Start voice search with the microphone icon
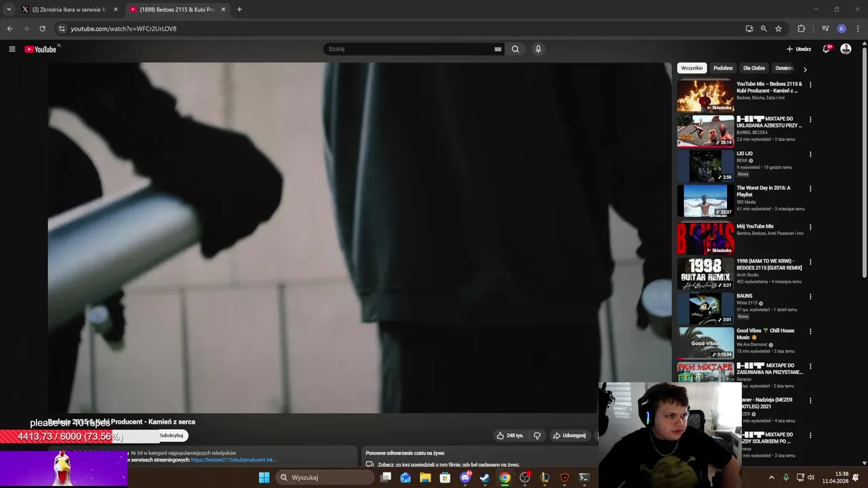The width and height of the screenshot is (868, 488). coord(538,49)
